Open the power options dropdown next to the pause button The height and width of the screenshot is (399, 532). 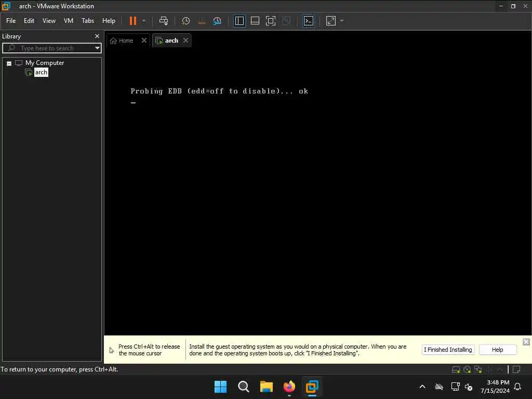(x=144, y=21)
